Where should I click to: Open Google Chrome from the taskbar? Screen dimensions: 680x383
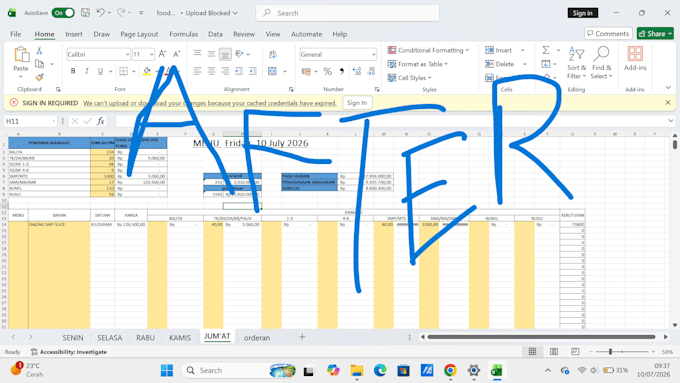pos(450,370)
